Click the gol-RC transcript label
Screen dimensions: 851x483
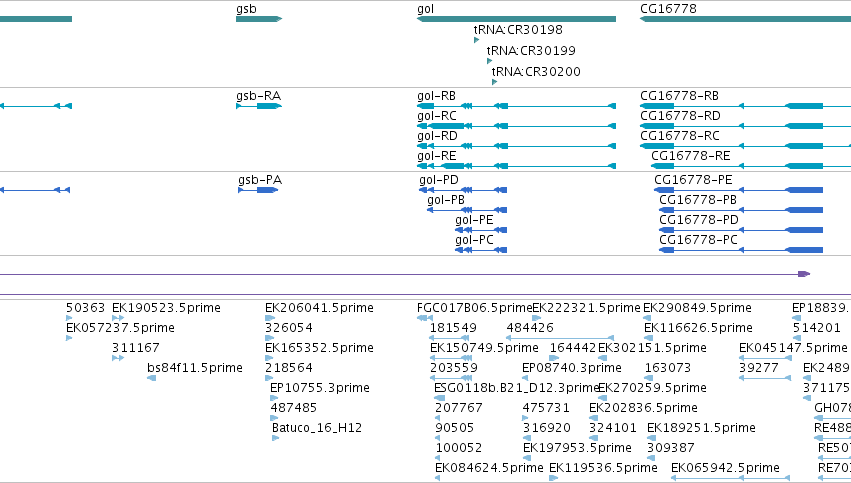click(x=437, y=116)
